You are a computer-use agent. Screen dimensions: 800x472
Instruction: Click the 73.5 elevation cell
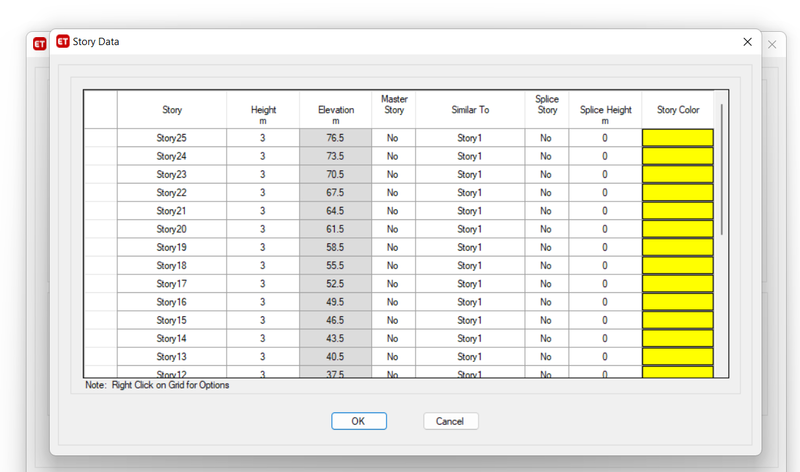pyautogui.click(x=336, y=156)
